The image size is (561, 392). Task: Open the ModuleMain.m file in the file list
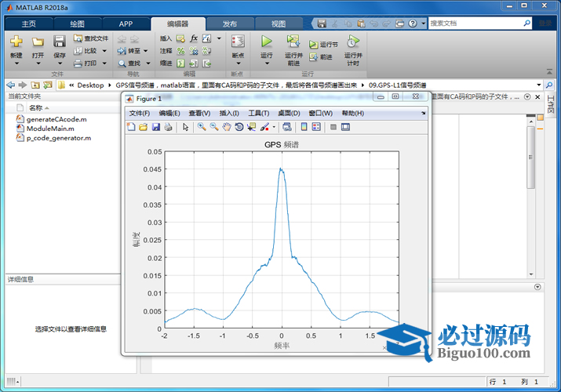point(50,128)
